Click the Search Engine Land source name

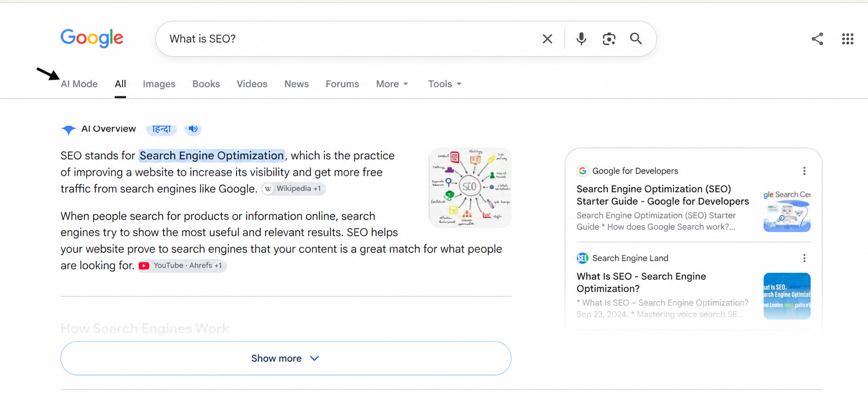(630, 258)
